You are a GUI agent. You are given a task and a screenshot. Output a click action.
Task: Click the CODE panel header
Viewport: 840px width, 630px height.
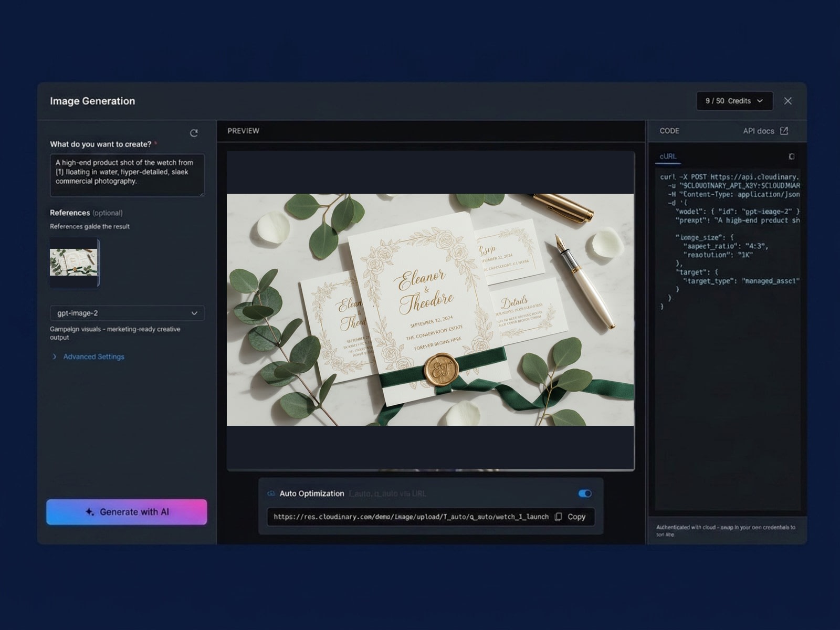point(669,131)
